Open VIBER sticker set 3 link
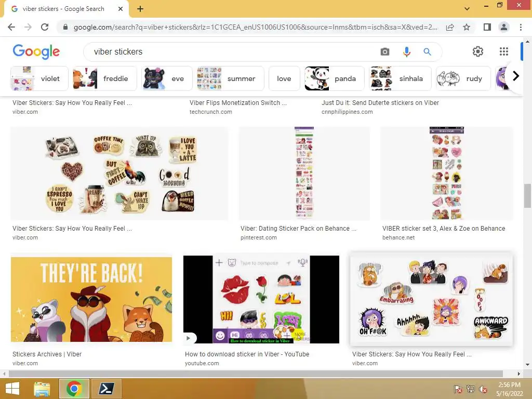Viewport: 532px width, 399px height. coord(444,229)
